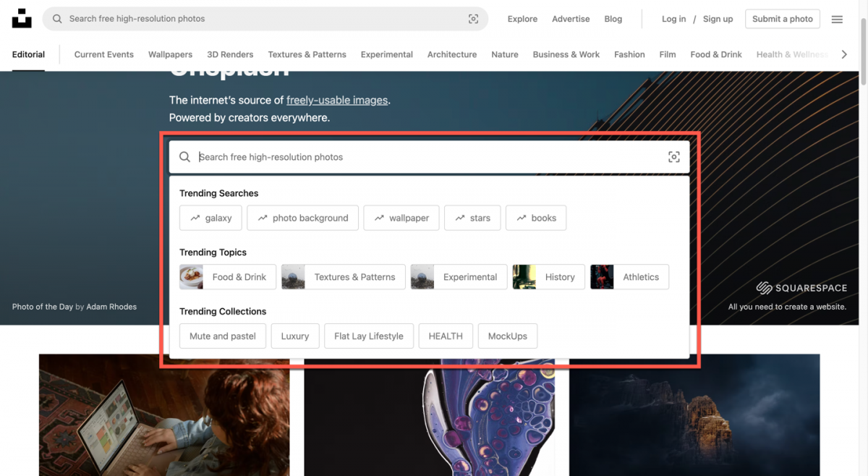Focus the hero search input field
This screenshot has height=476, width=868.
430,157
